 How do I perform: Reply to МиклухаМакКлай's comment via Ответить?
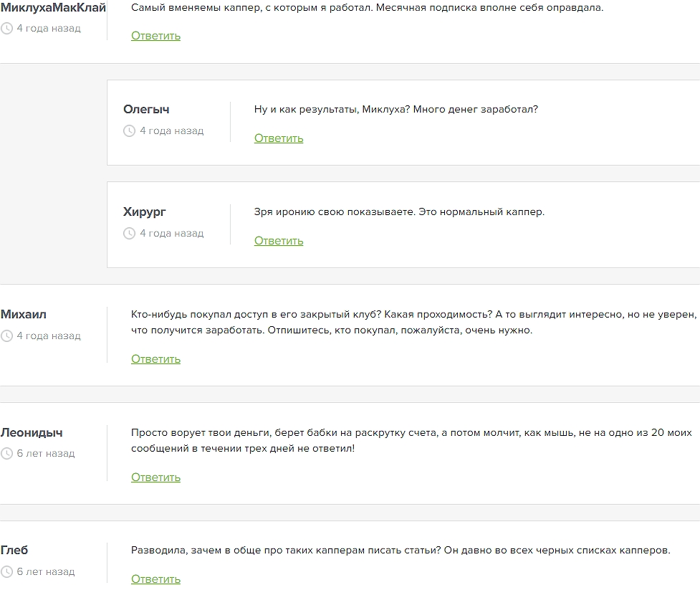(155, 36)
